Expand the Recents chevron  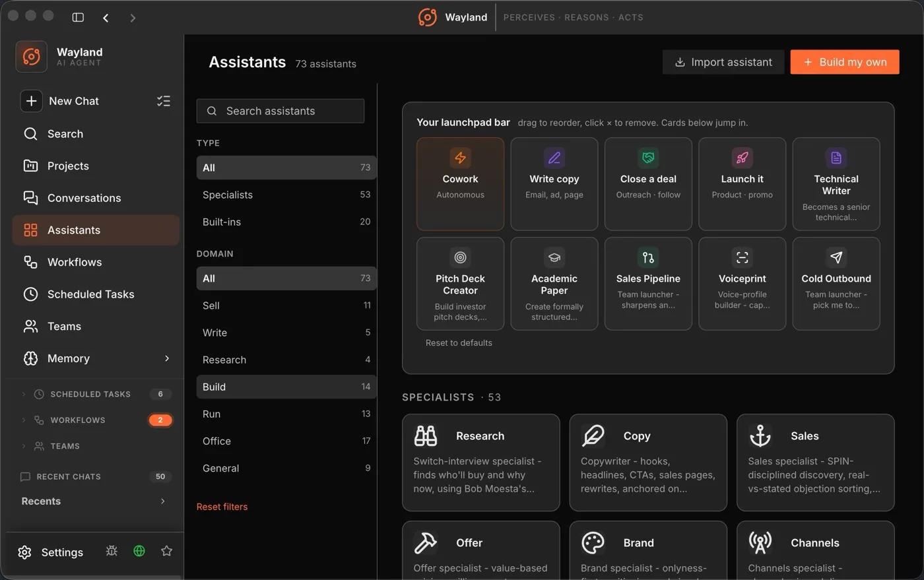click(x=163, y=501)
